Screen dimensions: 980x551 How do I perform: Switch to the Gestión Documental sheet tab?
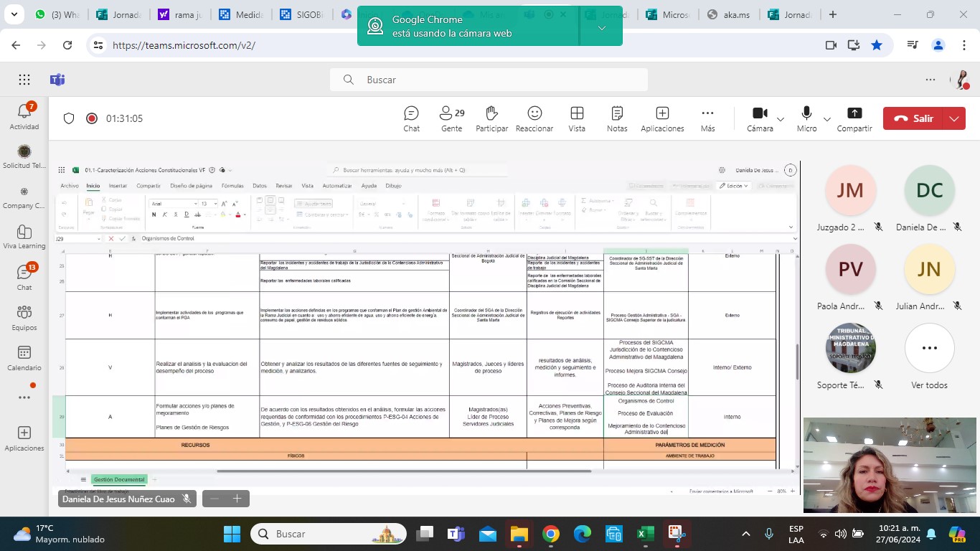(x=119, y=479)
